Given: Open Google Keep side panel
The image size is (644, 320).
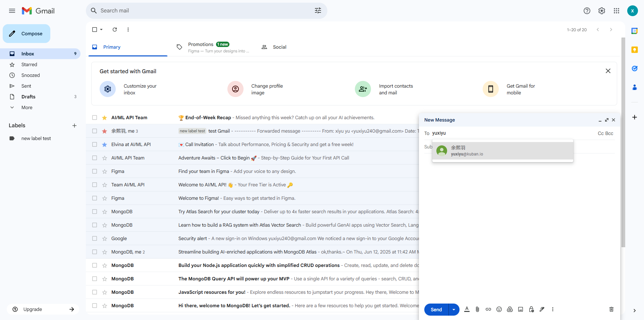Looking at the screenshot, I should pos(635,50).
